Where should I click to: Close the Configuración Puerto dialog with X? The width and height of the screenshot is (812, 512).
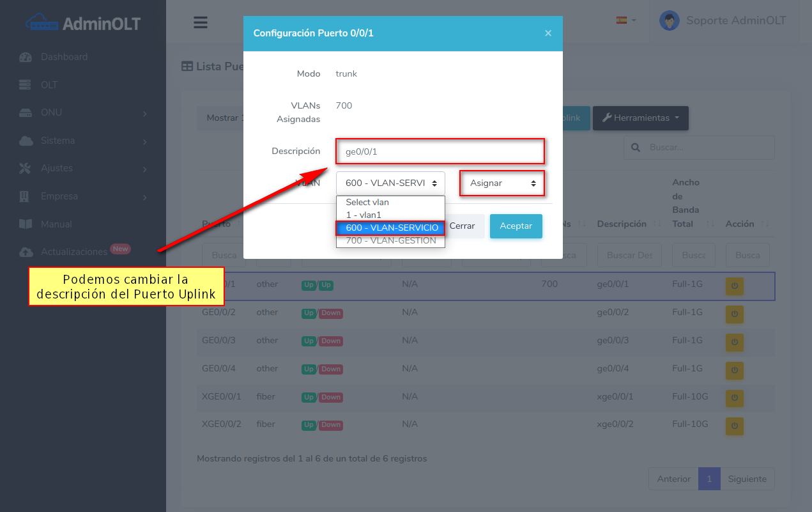(x=548, y=33)
